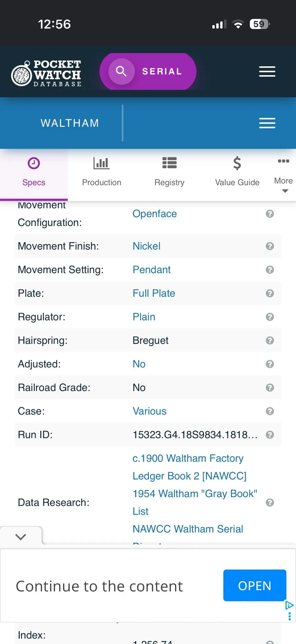Click help icon beside Run ID
This screenshot has width=296, height=644.
[x=270, y=435]
